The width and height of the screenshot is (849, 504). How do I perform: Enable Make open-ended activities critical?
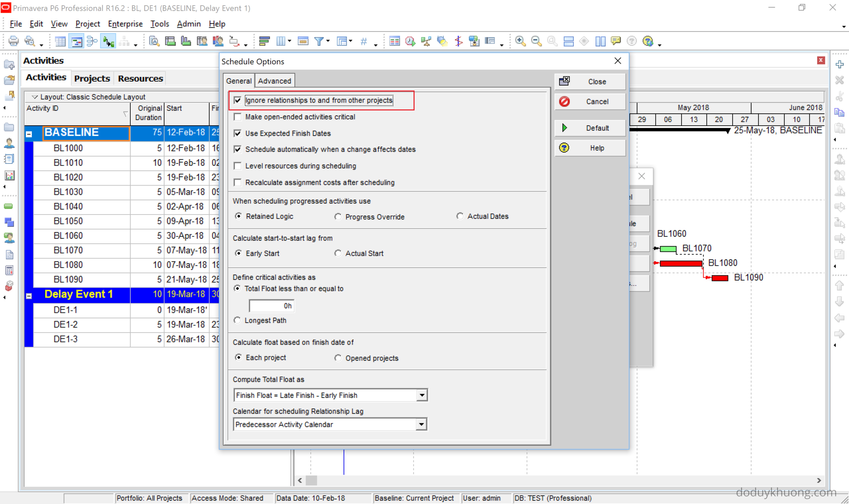(x=238, y=117)
